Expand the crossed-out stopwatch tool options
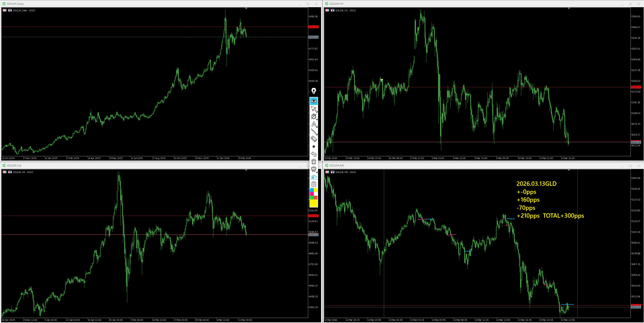 (317, 119)
